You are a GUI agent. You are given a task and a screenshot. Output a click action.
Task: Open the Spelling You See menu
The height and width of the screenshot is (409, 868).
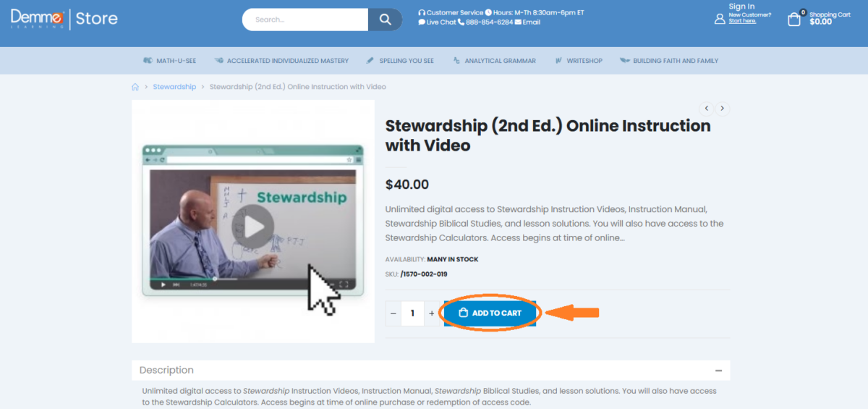(400, 61)
